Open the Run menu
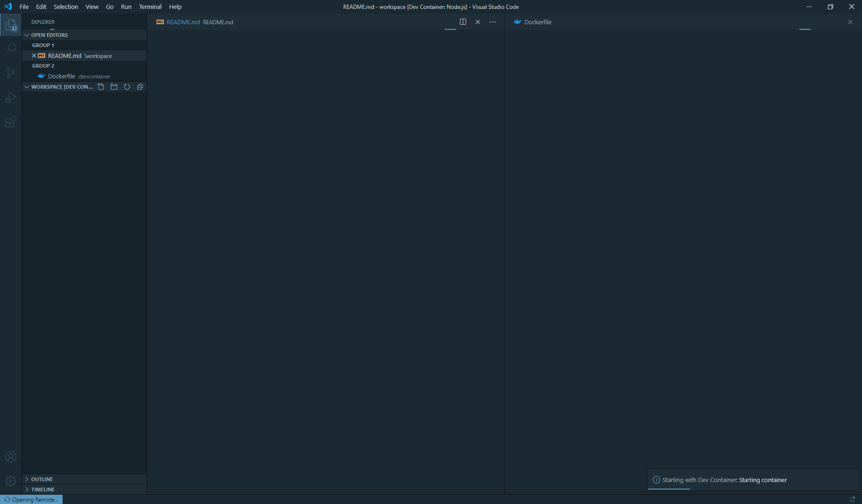Viewport: 862px width, 504px height. tap(126, 7)
